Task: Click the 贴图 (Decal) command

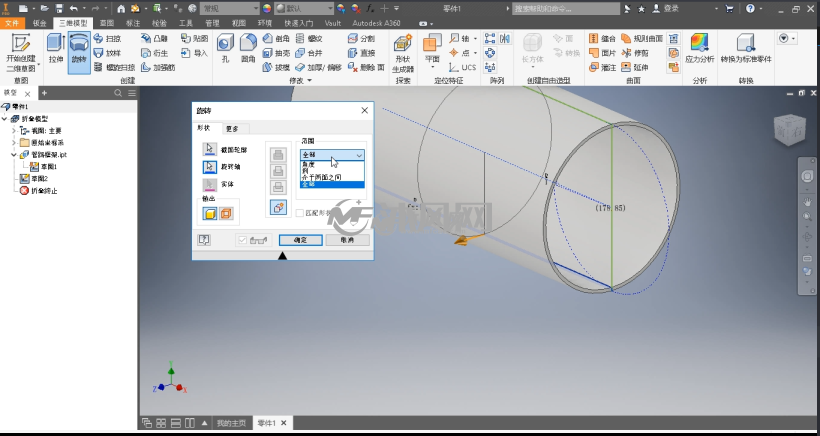Action: 195,38
